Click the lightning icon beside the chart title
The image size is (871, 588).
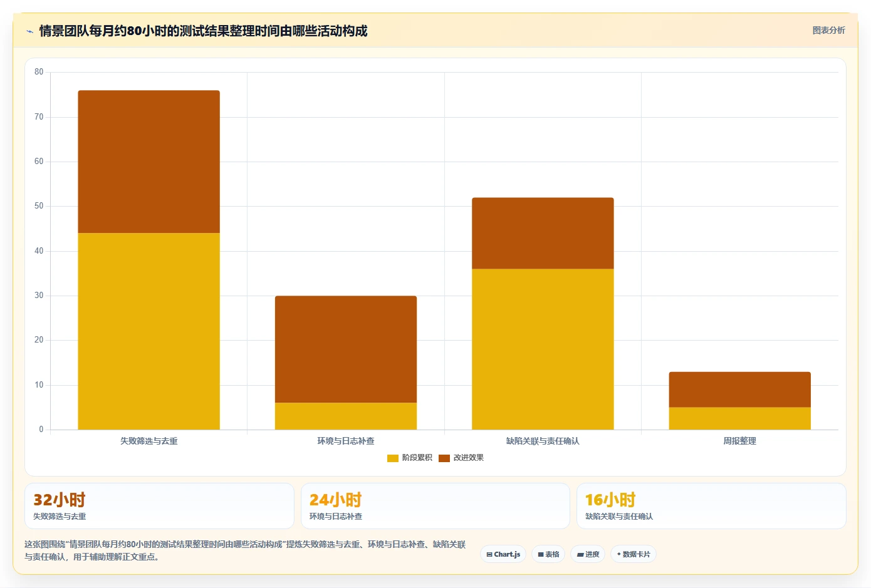click(29, 31)
